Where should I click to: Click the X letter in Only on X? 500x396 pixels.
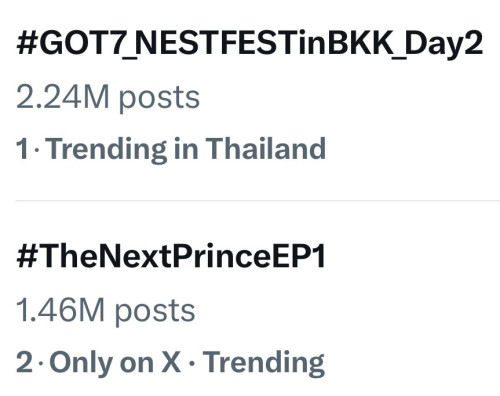pyautogui.click(x=171, y=362)
